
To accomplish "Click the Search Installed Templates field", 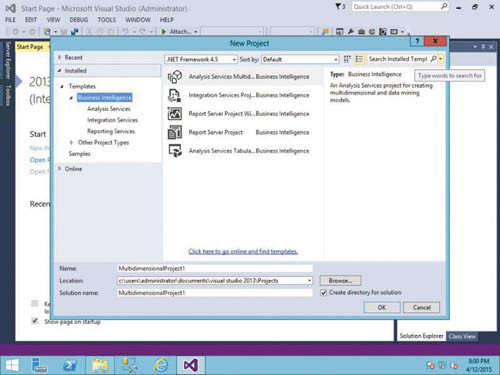I will point(398,59).
